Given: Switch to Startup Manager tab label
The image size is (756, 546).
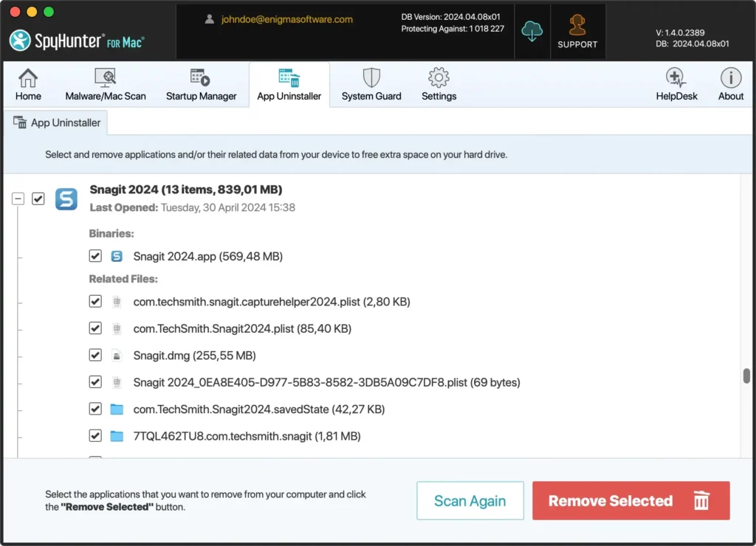Looking at the screenshot, I should click(201, 96).
